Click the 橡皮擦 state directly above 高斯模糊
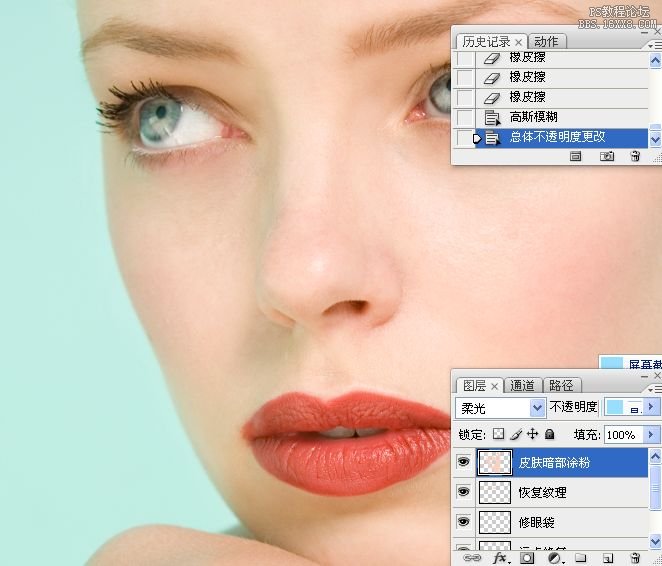Viewport: 662px width, 566px height. coord(562,97)
